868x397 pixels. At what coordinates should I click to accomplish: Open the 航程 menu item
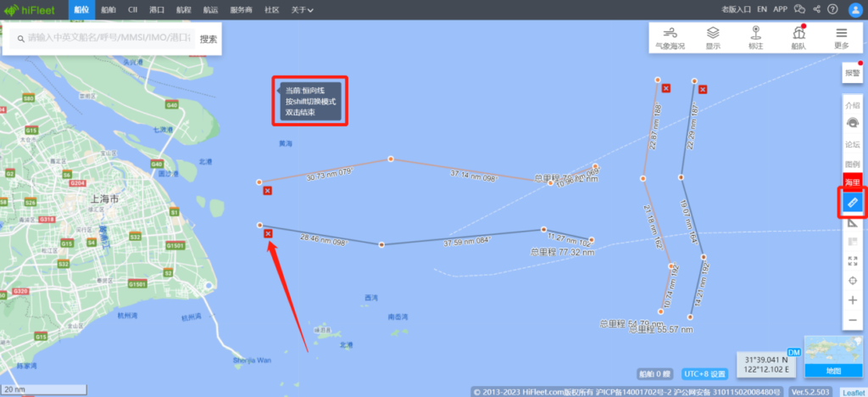point(183,9)
